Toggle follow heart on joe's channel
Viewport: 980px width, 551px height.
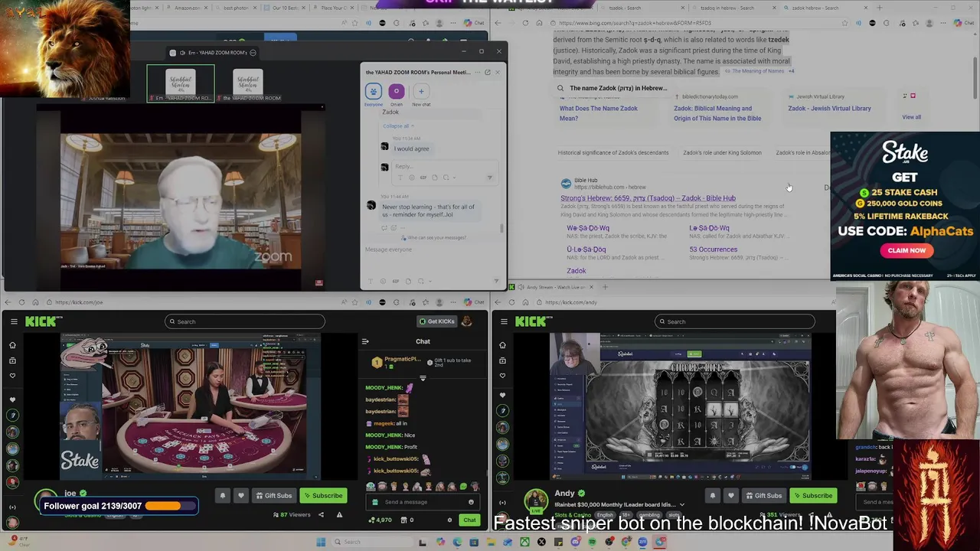(240, 495)
